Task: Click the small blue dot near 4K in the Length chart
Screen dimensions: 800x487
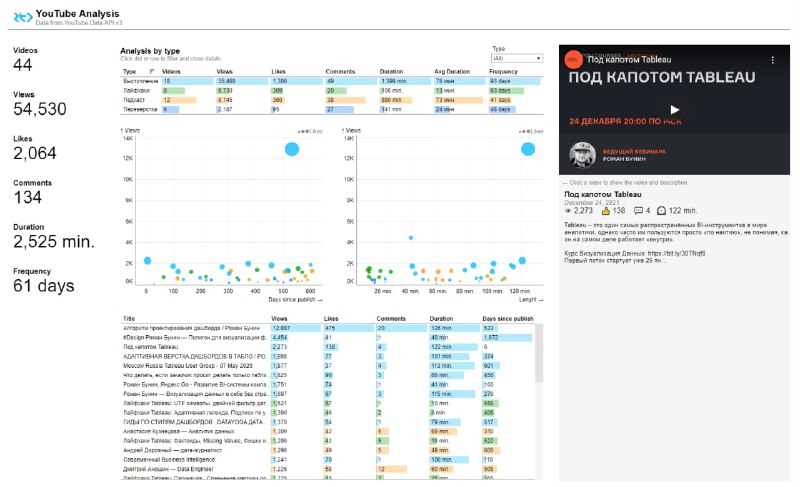Action: (x=411, y=238)
